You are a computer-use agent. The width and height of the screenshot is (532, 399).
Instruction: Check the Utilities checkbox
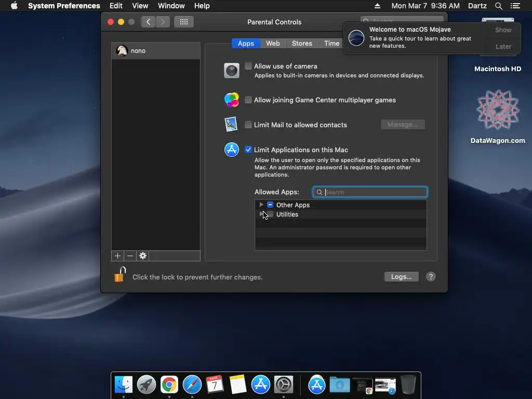click(x=270, y=214)
